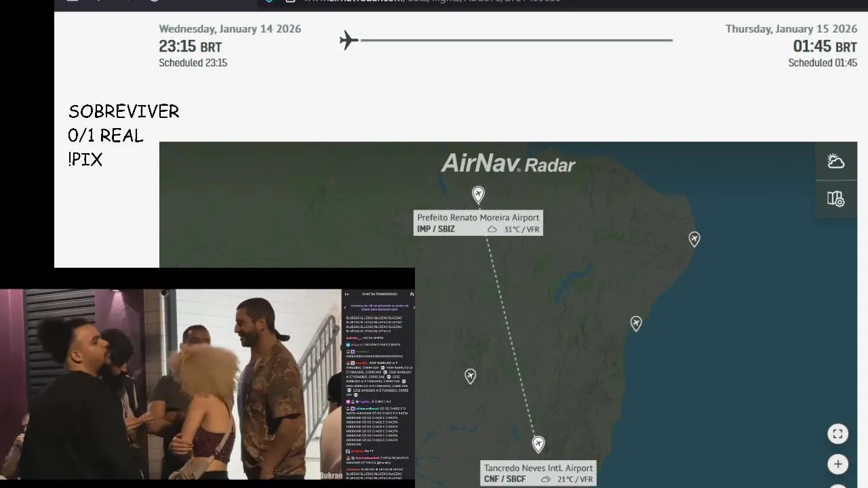This screenshot has height=488, width=868.
Task: Go to next chat banner item
Action: coord(413,307)
